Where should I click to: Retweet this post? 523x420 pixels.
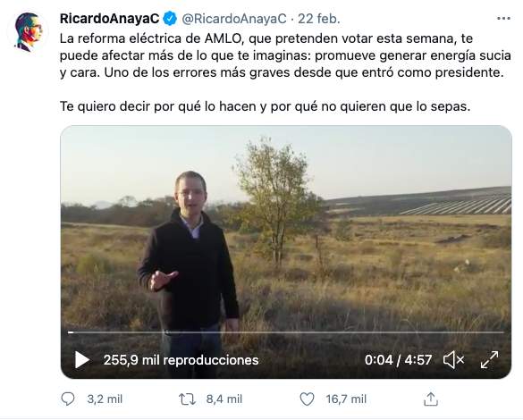[x=187, y=399]
